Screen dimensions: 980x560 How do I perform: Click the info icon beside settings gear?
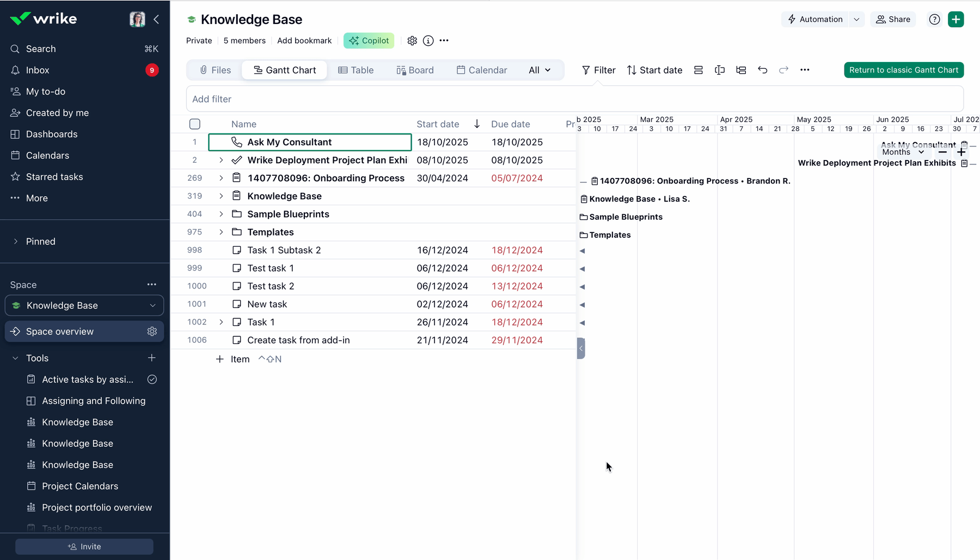pos(428,41)
